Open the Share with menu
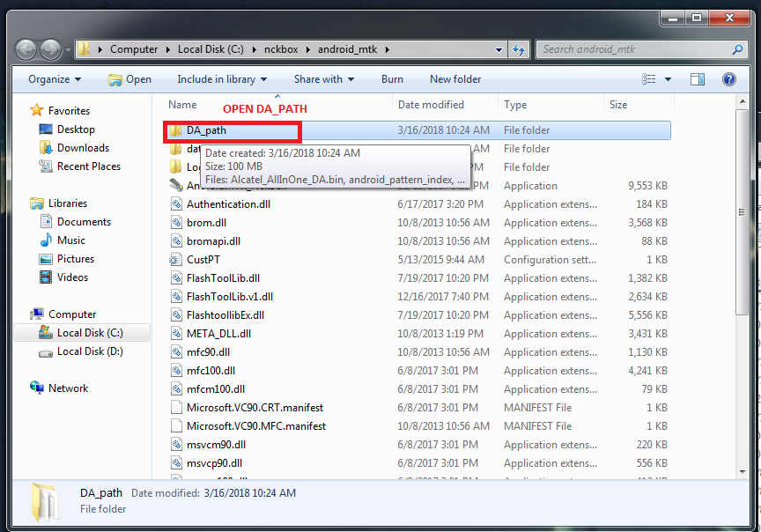 click(324, 79)
